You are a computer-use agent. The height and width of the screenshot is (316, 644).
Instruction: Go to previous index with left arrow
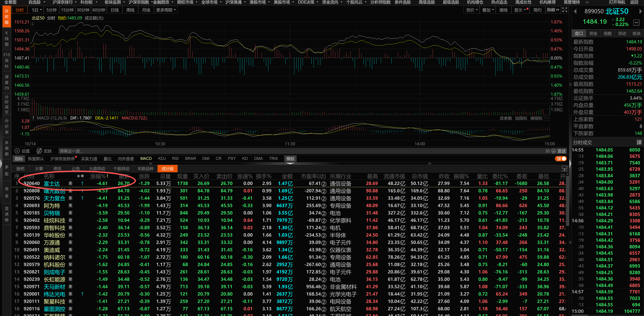(x=575, y=12)
